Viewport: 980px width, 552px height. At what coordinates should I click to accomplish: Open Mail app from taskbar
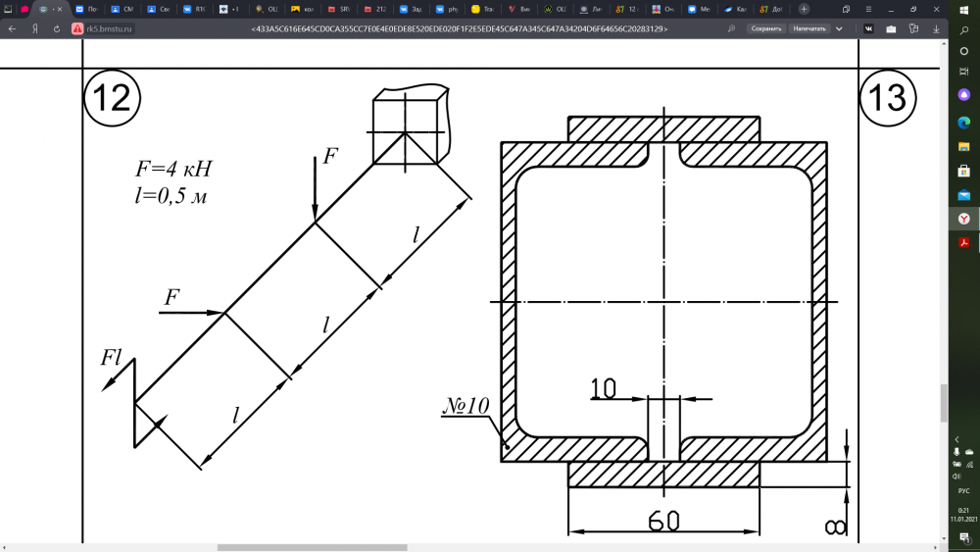pos(964,195)
